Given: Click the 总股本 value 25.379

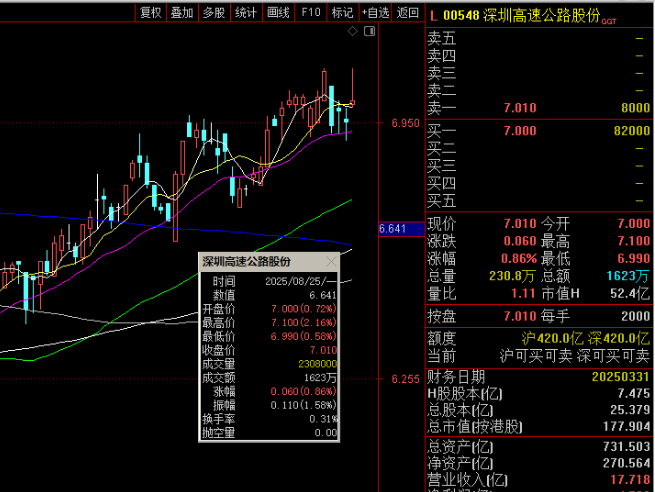Looking at the screenshot, I should (x=630, y=410).
